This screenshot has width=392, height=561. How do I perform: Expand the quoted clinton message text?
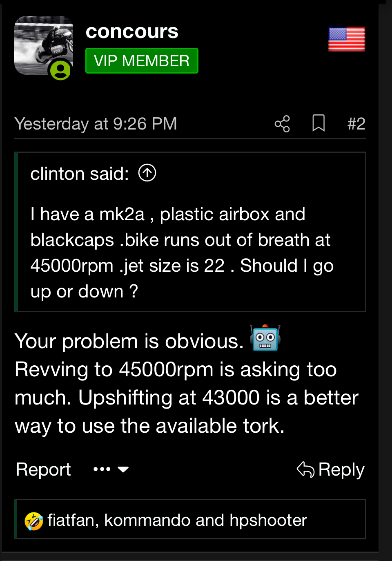(182, 253)
